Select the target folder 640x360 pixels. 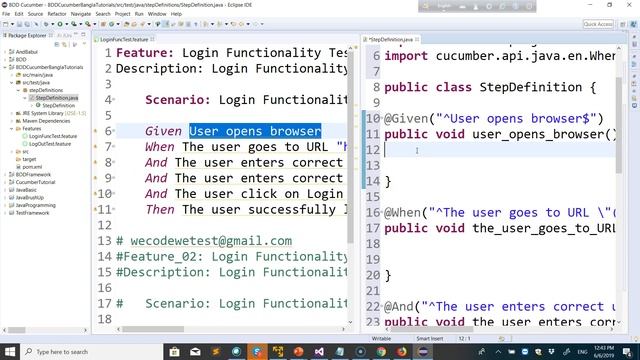(29, 159)
